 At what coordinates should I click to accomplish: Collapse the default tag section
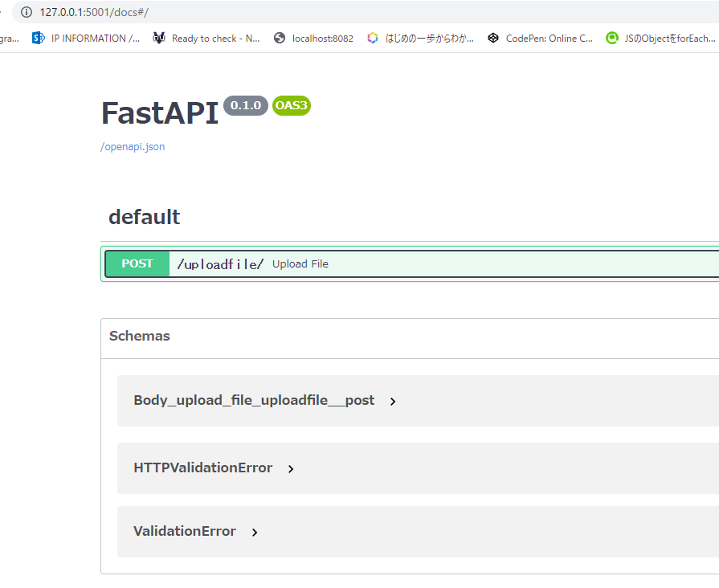tap(144, 217)
